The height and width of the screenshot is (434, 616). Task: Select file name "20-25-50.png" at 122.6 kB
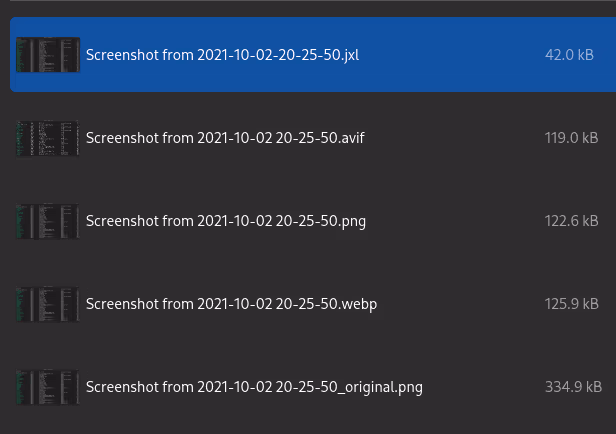pyautogui.click(x=226, y=221)
